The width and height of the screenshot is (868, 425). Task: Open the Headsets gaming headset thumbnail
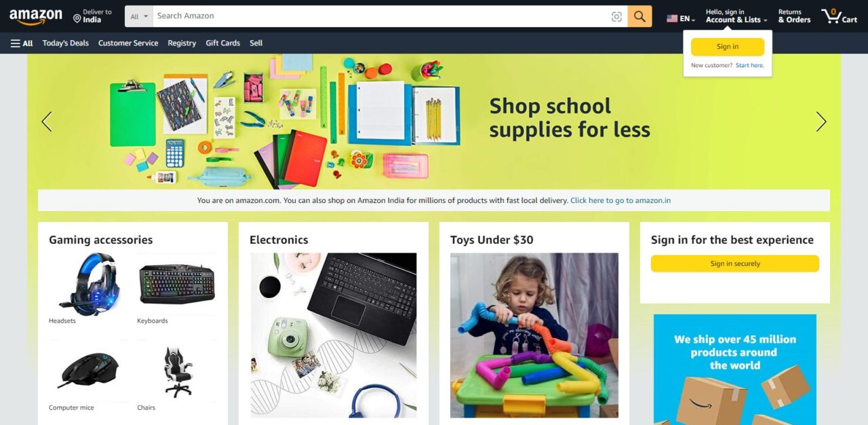coord(89,284)
